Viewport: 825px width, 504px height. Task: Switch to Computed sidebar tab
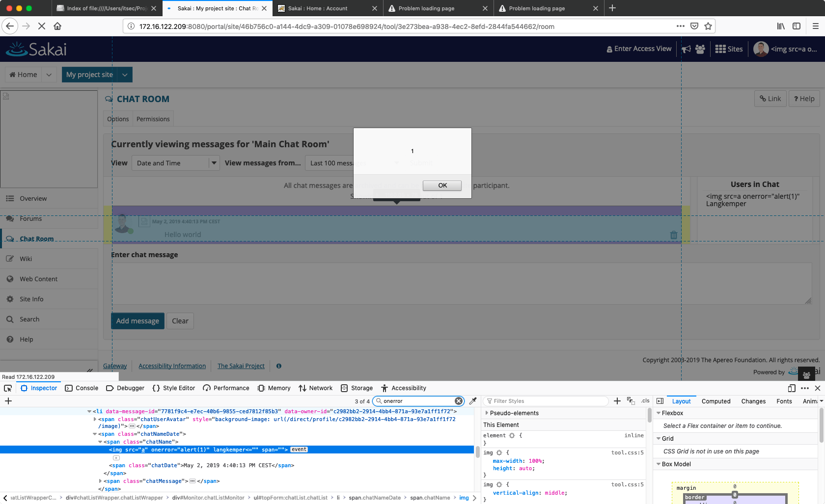[x=716, y=401]
